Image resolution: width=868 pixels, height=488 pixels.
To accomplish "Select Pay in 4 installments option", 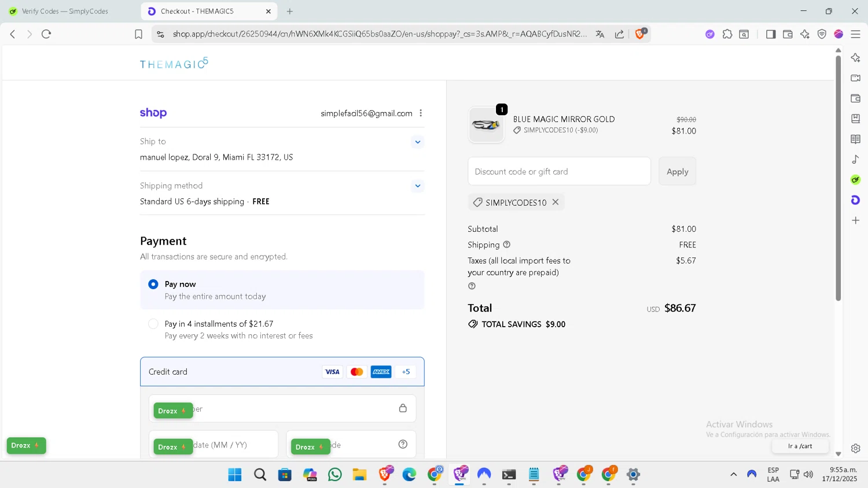I will [x=153, y=324].
